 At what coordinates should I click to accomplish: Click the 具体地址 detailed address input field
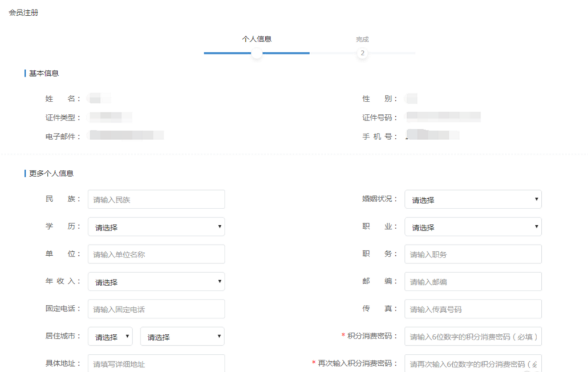pos(156,363)
